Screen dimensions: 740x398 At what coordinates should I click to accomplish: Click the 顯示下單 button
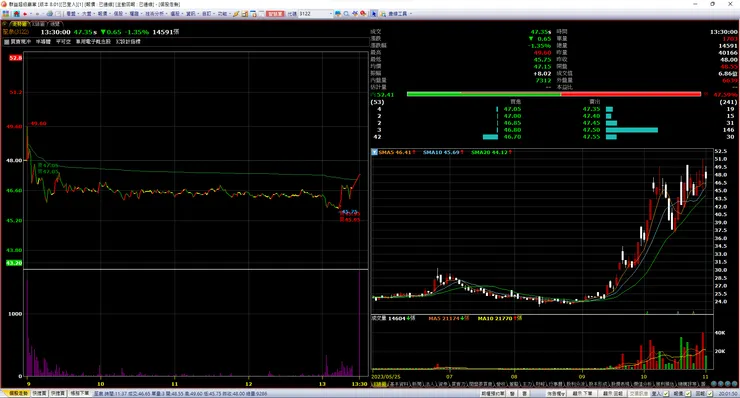pos(582,393)
